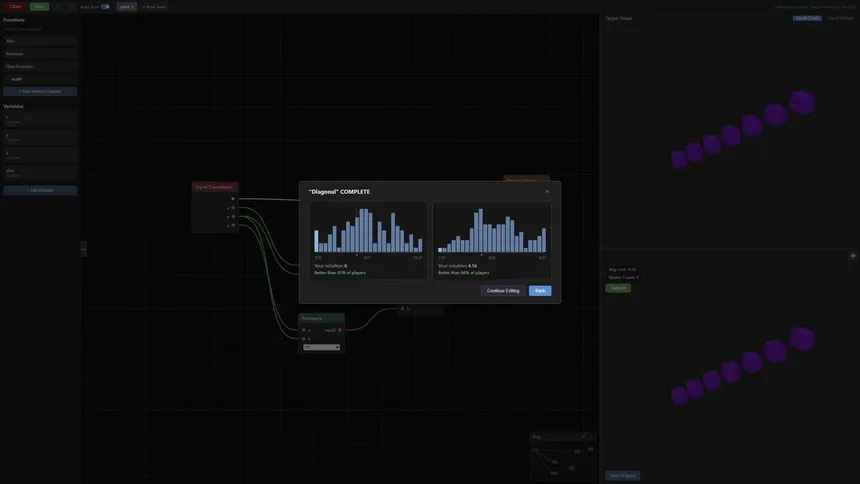Click the + New Save tab

click(x=154, y=7)
